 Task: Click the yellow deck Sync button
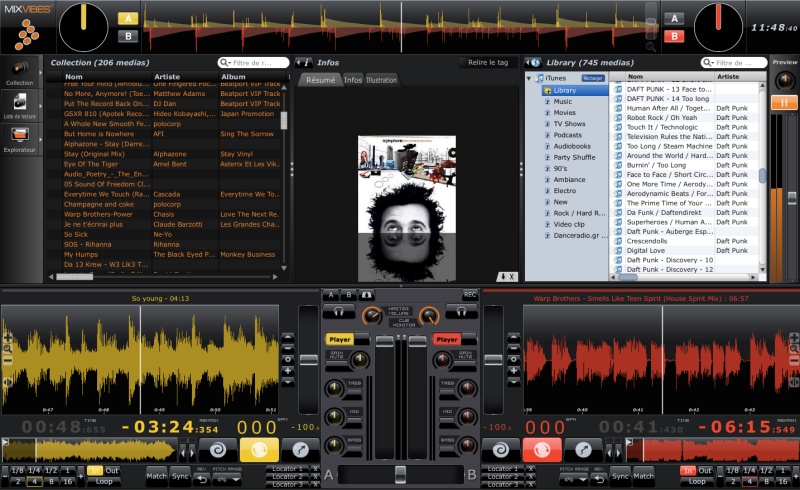click(x=180, y=476)
